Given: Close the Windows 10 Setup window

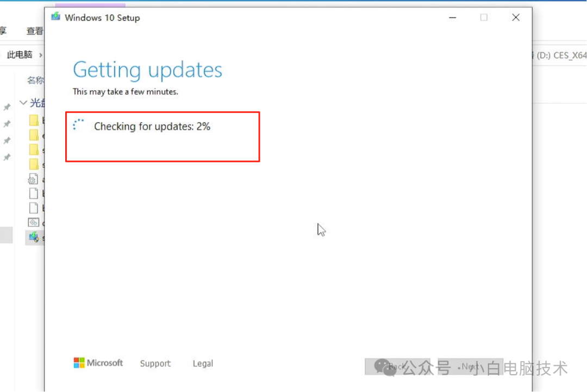Looking at the screenshot, I should click(516, 17).
